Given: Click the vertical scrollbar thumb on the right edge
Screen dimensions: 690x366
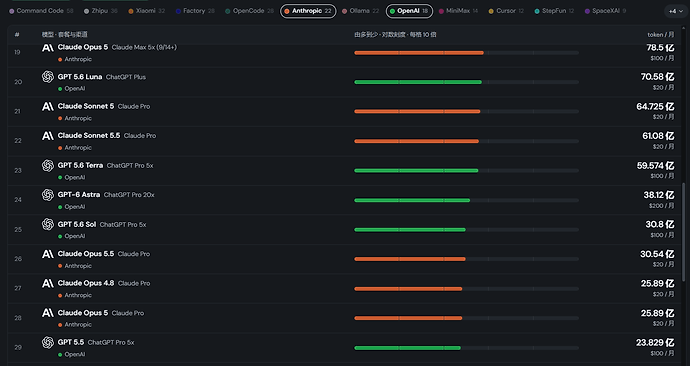Looking at the screenshot, I should click(683, 232).
